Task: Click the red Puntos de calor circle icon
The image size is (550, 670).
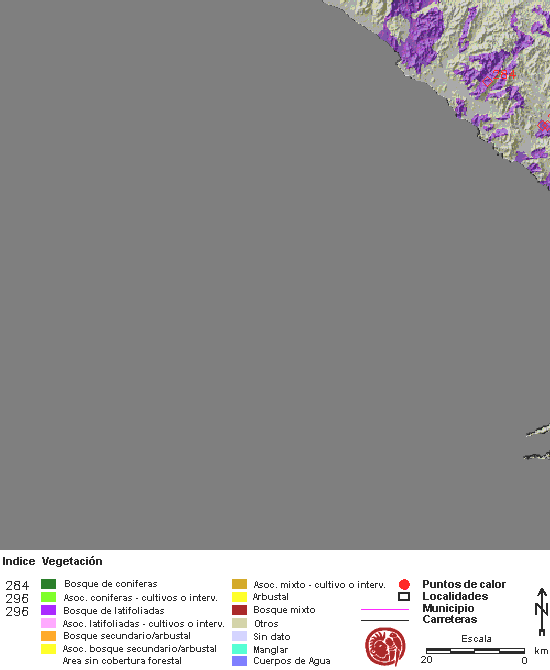Action: coord(404,584)
